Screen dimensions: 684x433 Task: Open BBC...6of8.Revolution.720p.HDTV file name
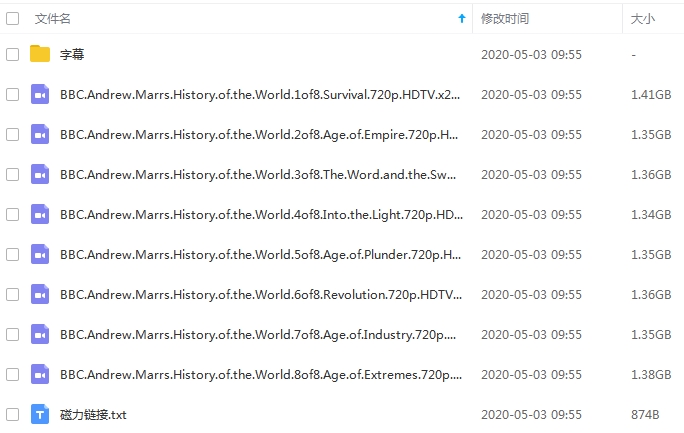(x=261, y=295)
